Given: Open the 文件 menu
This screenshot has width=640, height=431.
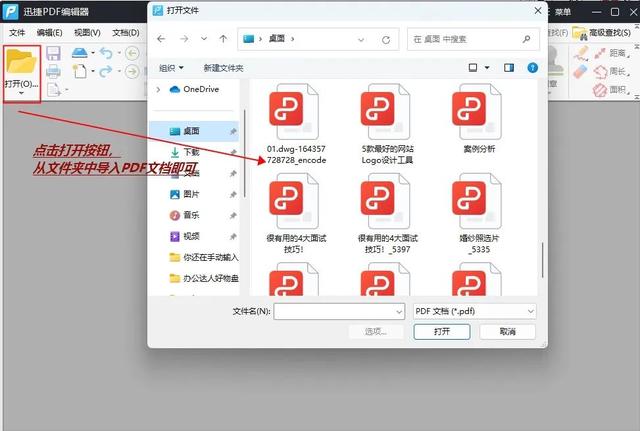Looking at the screenshot, I should [x=17, y=33].
